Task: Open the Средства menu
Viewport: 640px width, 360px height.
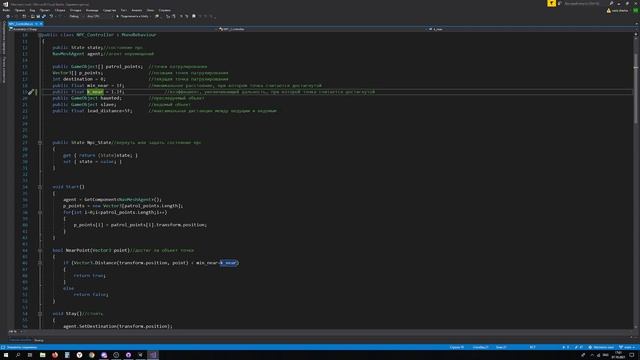Action: [x=109, y=10]
